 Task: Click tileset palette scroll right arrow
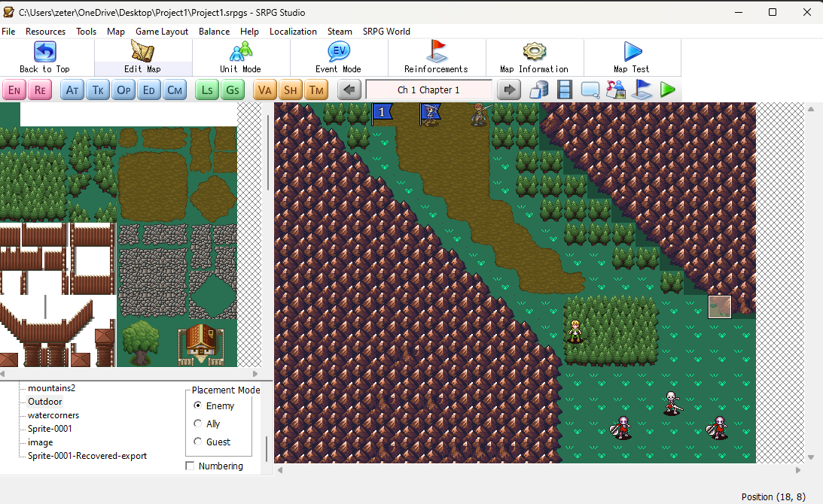point(255,374)
